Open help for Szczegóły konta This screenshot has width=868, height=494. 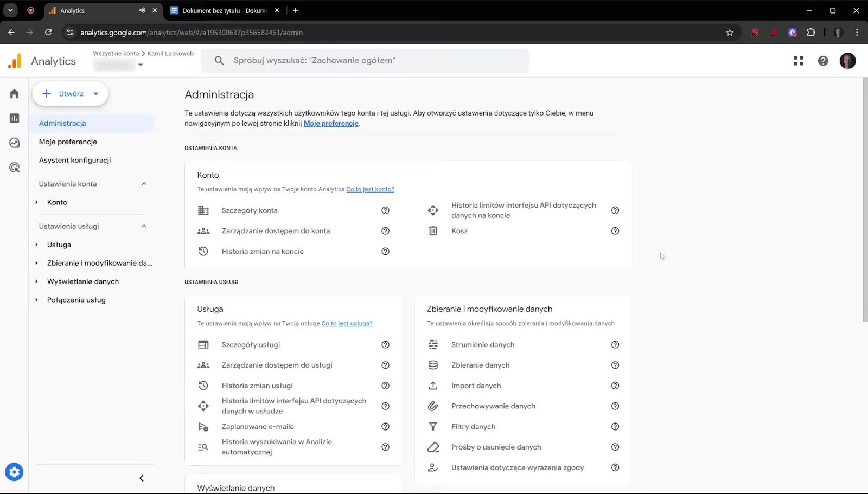pos(385,210)
